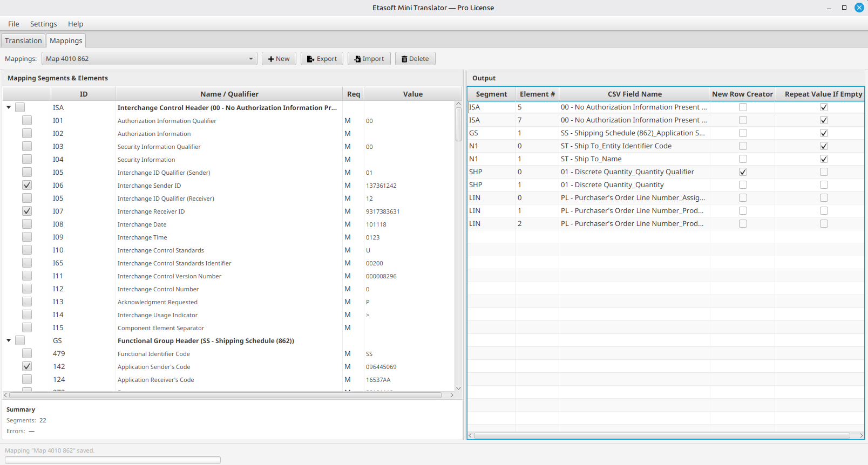Enable New Row Creator for LIN element 2

pyautogui.click(x=743, y=223)
